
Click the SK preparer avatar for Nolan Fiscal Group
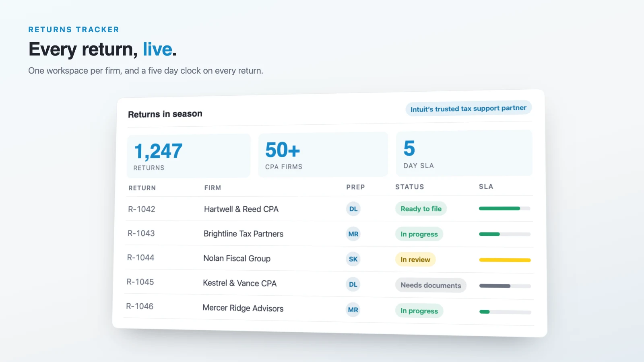[x=353, y=259]
